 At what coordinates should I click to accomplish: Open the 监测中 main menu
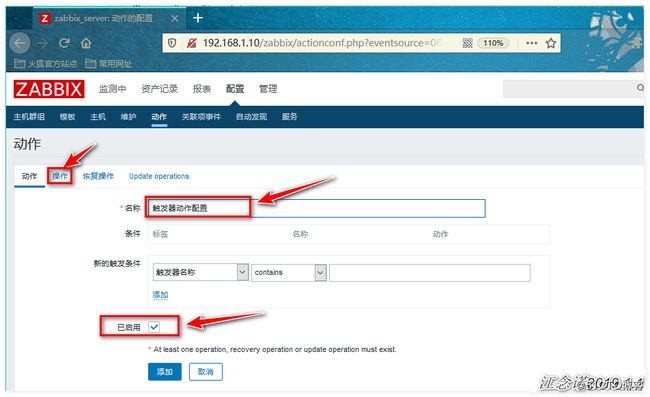tap(112, 89)
